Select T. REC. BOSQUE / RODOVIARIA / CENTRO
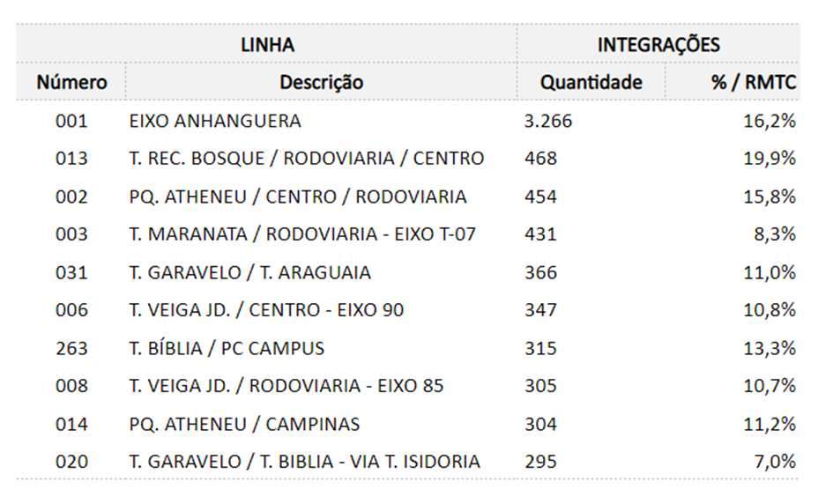 [x=307, y=159]
